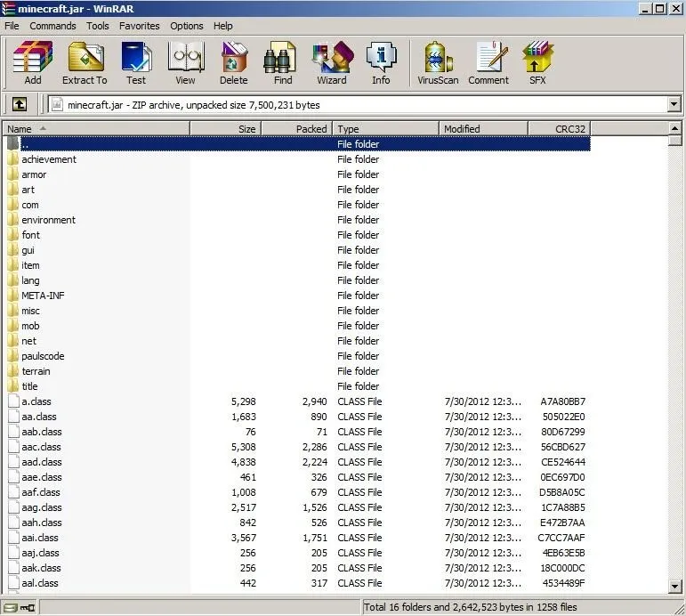The width and height of the screenshot is (686, 616).
Task: Select the aac.class file name
Action: 41,447
